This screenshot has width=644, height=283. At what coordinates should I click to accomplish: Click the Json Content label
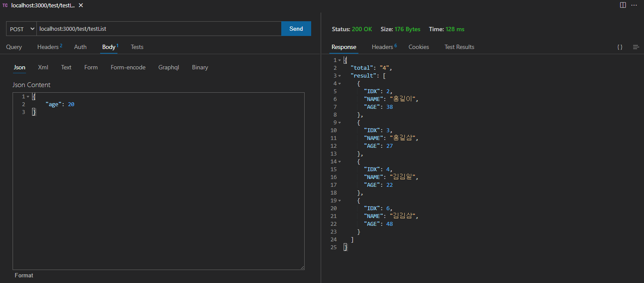click(32, 85)
